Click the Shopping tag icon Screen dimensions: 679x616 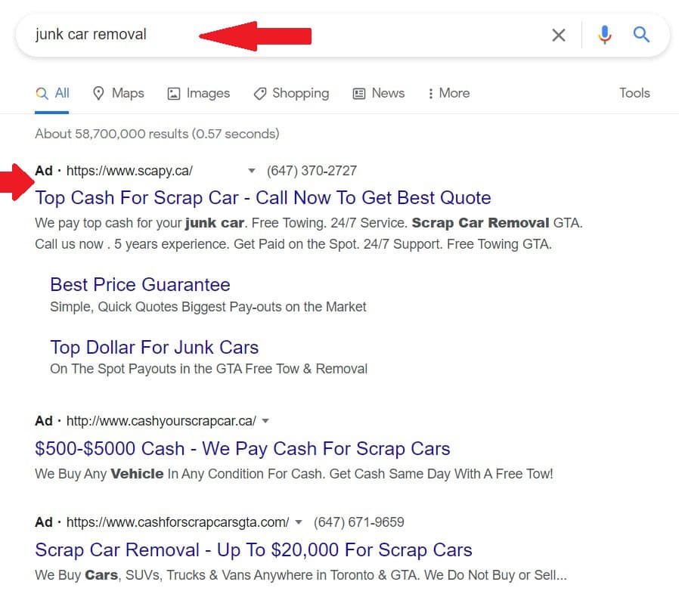click(x=261, y=92)
